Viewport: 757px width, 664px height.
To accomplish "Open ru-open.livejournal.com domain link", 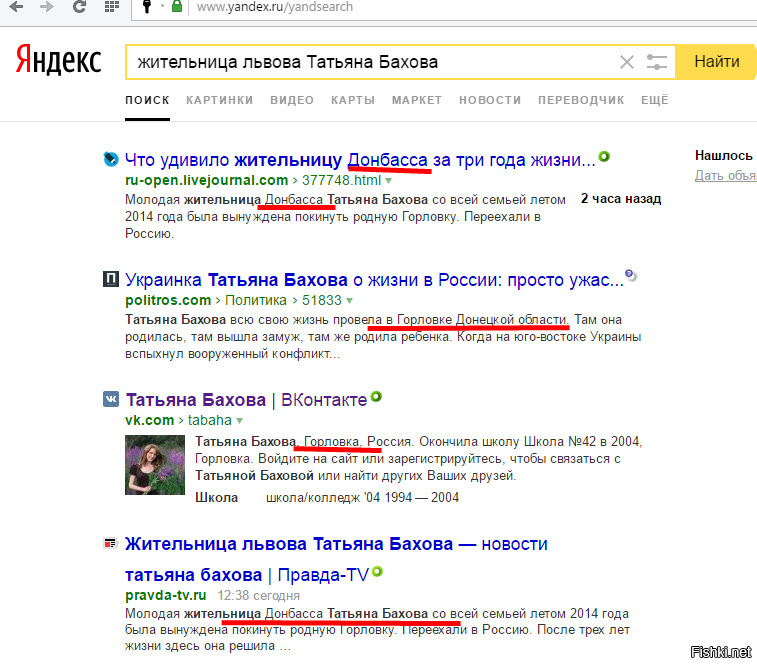I will [x=207, y=181].
